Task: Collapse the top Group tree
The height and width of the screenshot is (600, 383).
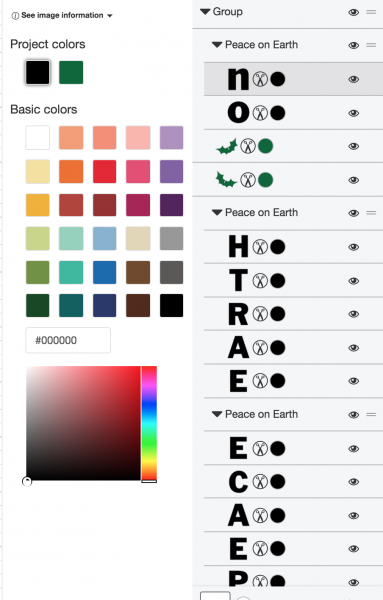Action: click(205, 12)
